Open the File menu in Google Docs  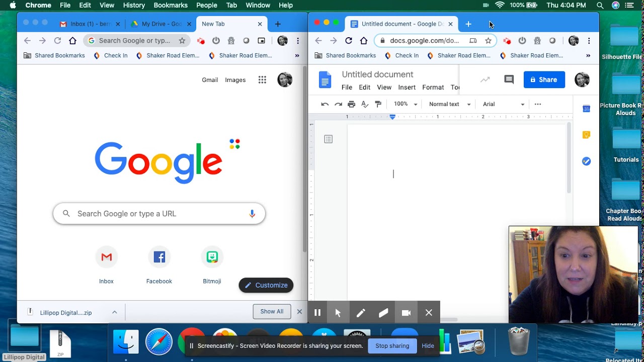tap(347, 87)
